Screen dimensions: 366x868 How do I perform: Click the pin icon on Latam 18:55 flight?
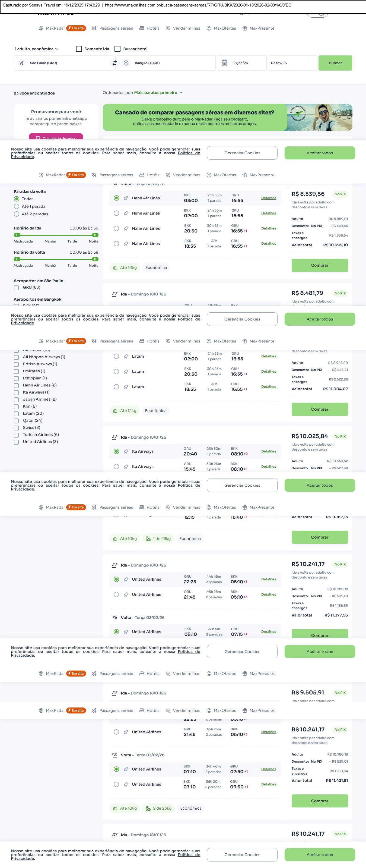click(126, 387)
